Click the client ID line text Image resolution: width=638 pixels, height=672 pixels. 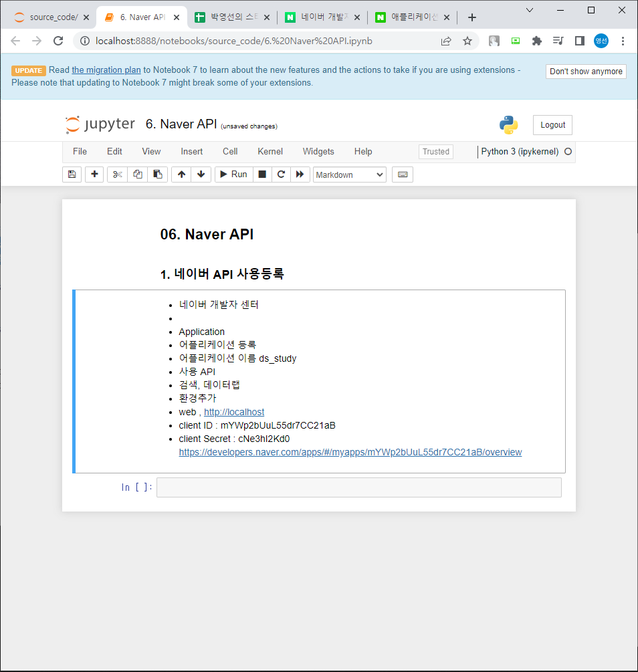(x=257, y=425)
